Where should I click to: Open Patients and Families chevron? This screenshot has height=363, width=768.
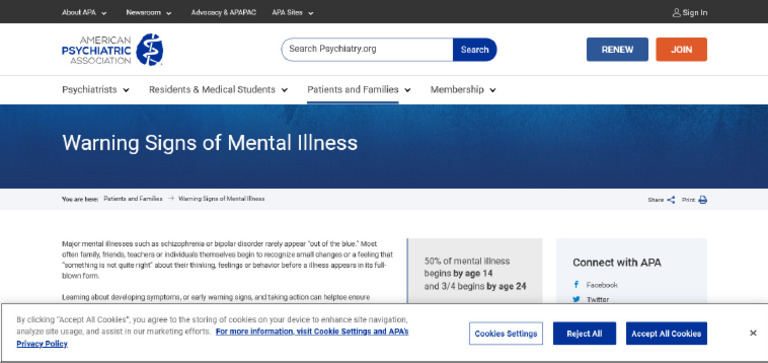point(408,90)
